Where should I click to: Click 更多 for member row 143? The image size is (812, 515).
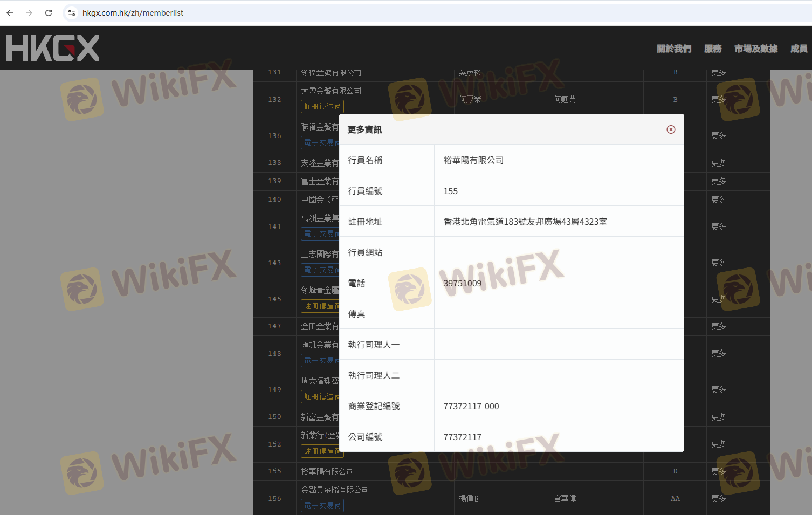point(719,263)
